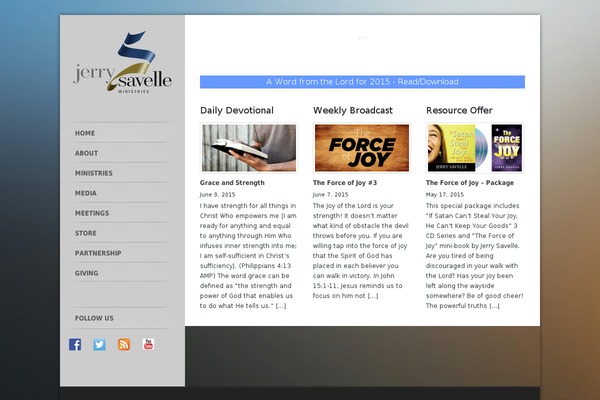Open the Giving menu item

(x=86, y=273)
